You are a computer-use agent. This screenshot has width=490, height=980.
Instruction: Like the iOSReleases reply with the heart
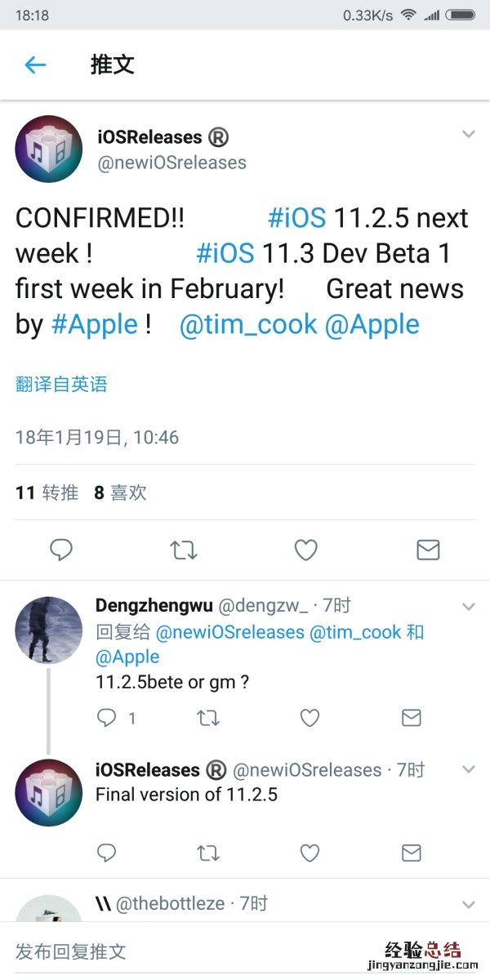click(x=310, y=853)
